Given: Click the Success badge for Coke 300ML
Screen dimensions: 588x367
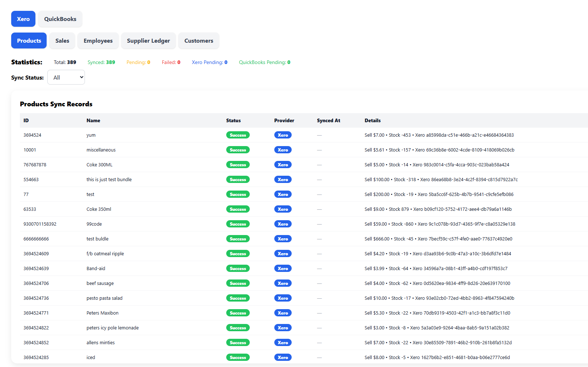Looking at the screenshot, I should pos(238,165).
